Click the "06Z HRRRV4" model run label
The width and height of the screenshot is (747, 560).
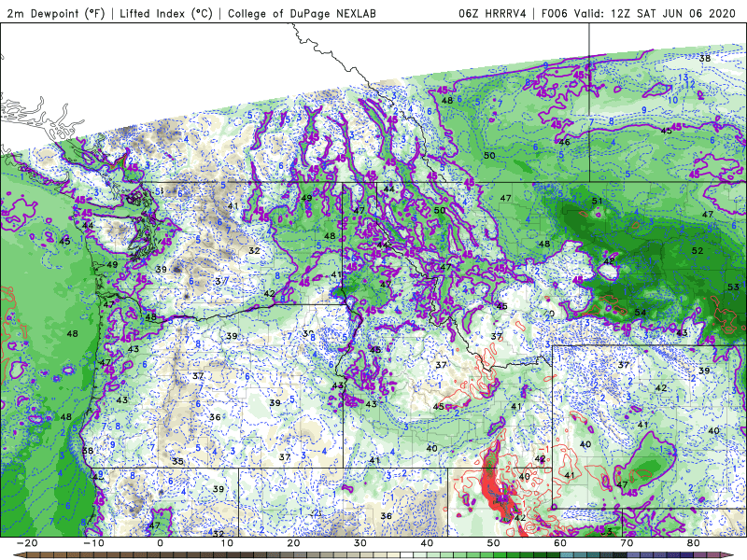pyautogui.click(x=493, y=14)
